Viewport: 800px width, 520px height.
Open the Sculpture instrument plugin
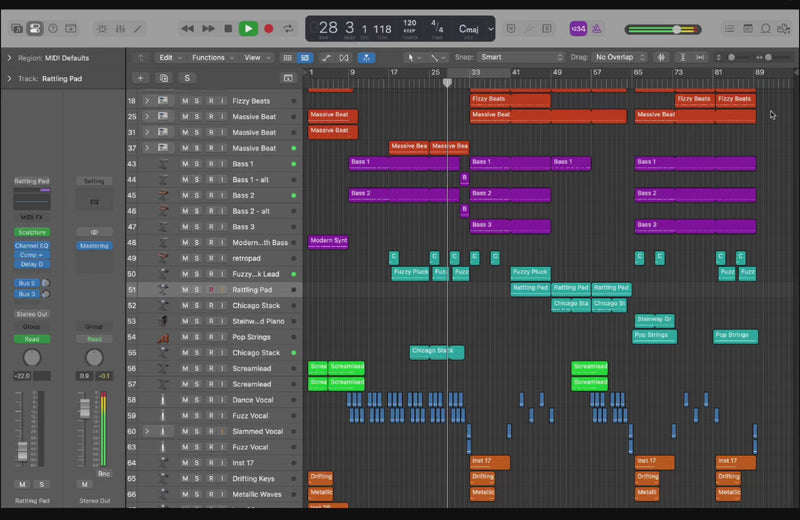tap(31, 232)
